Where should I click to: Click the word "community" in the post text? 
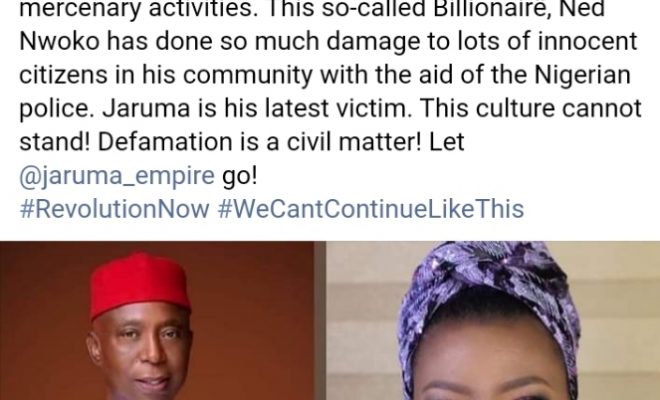(248, 75)
